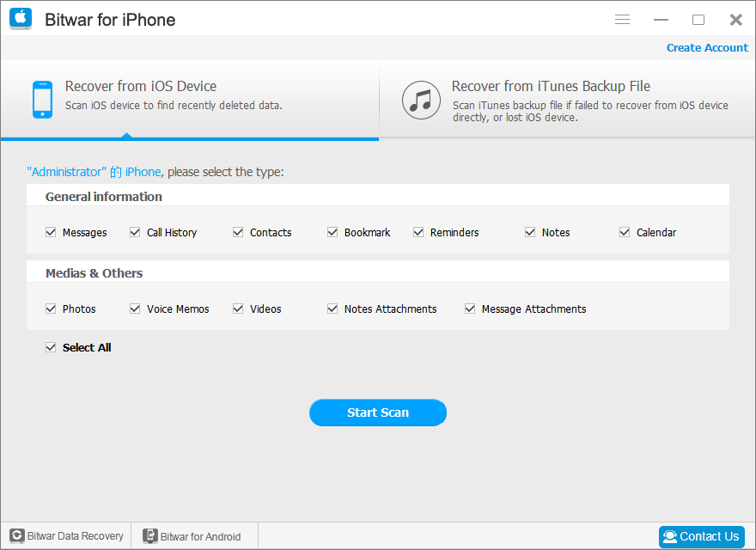This screenshot has height=550, width=756.
Task: Click the Start Scan button
Action: point(378,412)
